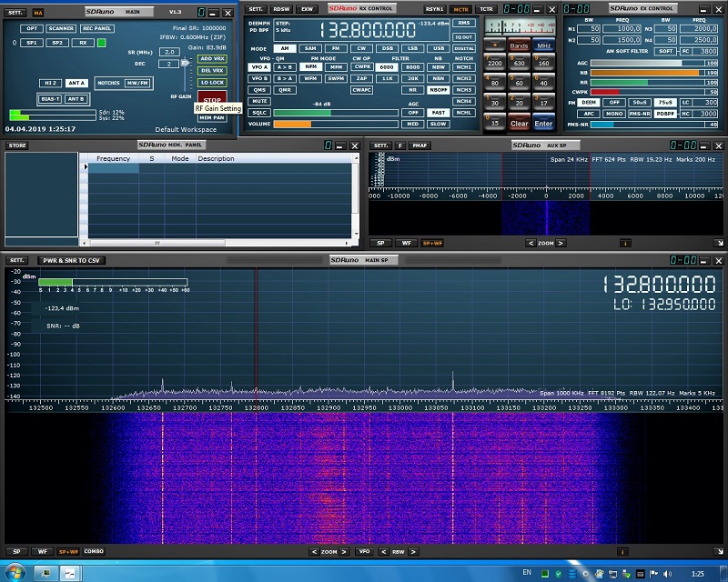Select the 80 band key on keypad
This screenshot has width=728, height=582.
pyautogui.click(x=494, y=82)
